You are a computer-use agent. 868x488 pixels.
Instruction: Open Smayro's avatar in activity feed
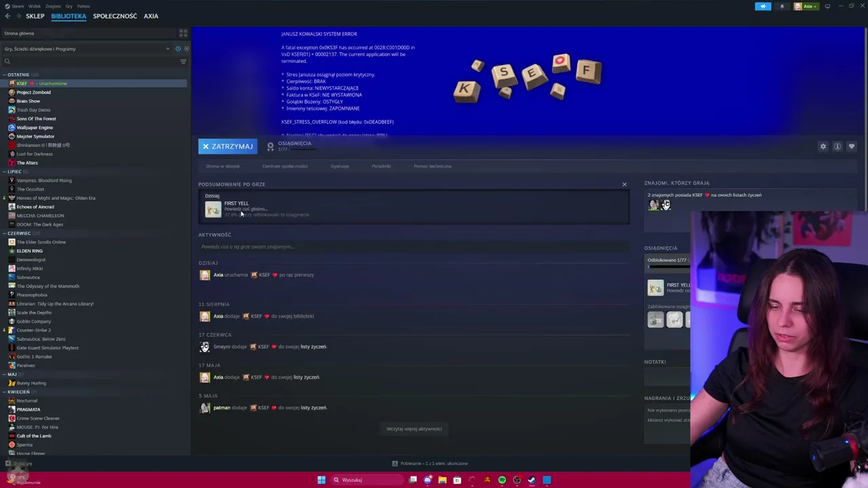205,347
